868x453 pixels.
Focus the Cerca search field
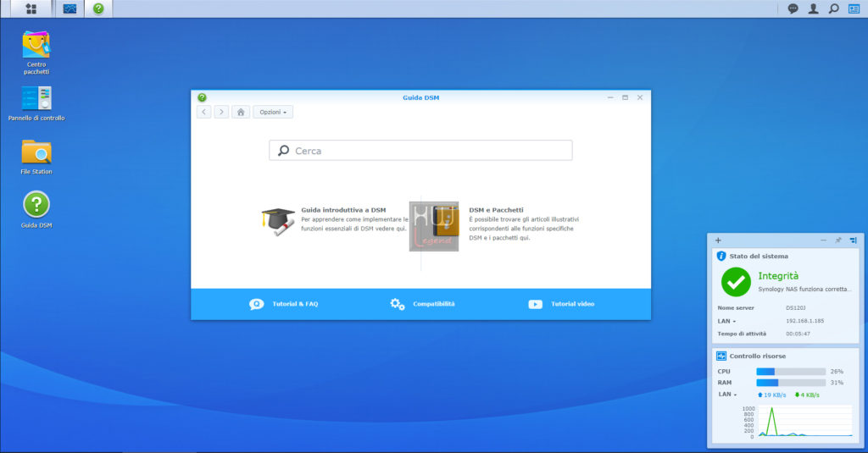pos(420,151)
